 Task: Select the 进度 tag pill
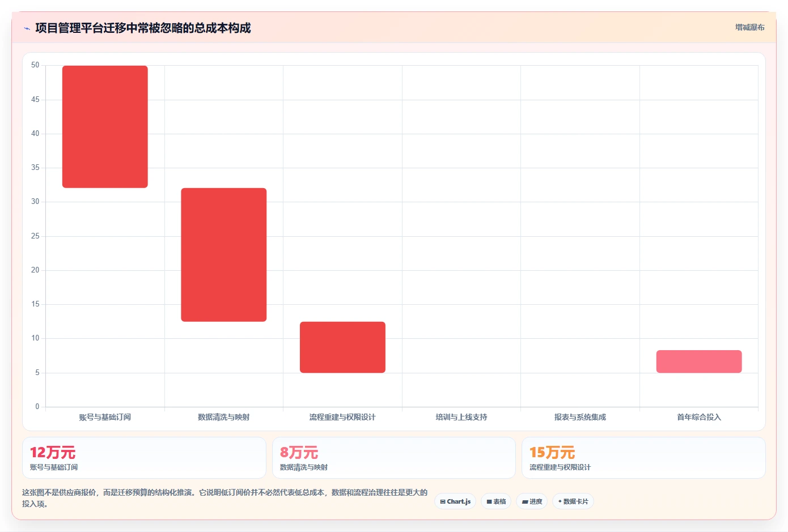(532, 501)
